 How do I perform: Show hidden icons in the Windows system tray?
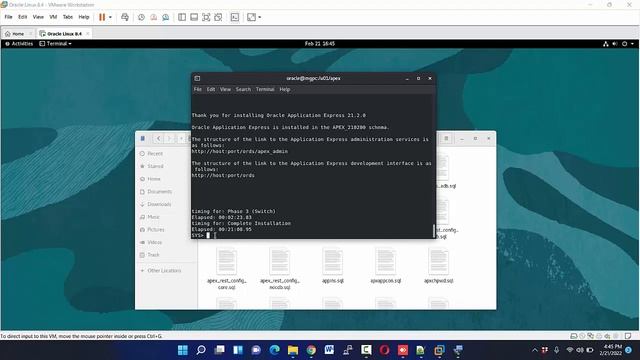(535, 350)
